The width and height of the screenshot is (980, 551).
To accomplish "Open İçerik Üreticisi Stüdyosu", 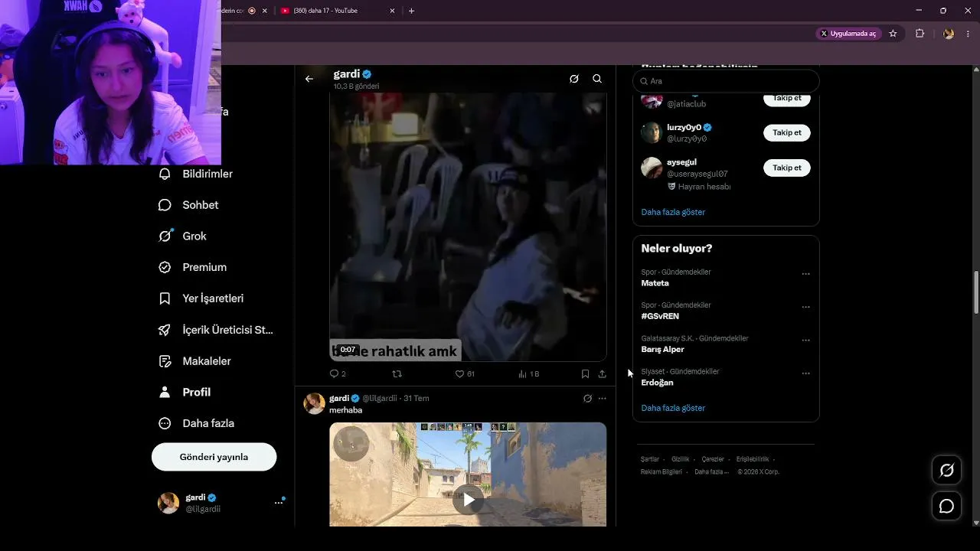I will coord(215,330).
